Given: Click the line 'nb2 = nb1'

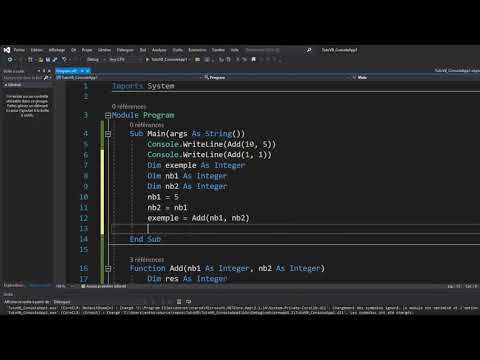Looking at the screenshot, I should click(167, 208).
